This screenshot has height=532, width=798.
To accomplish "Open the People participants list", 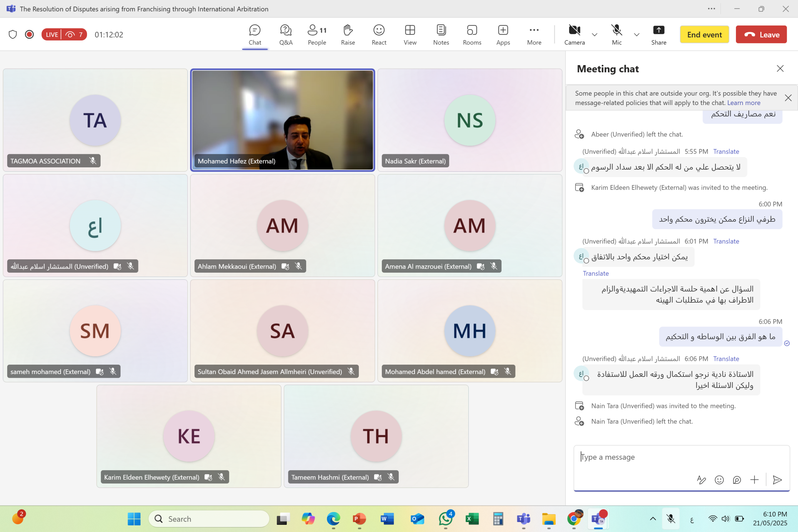I will 317,35.
